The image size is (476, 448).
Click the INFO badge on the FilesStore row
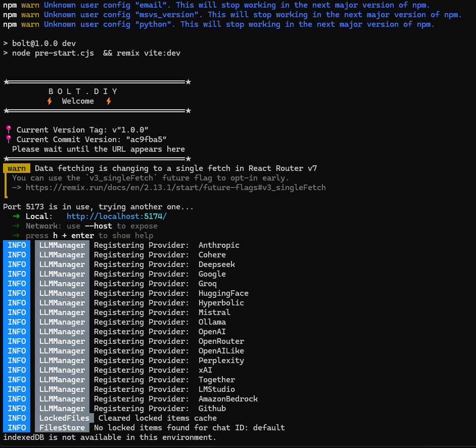(17, 428)
